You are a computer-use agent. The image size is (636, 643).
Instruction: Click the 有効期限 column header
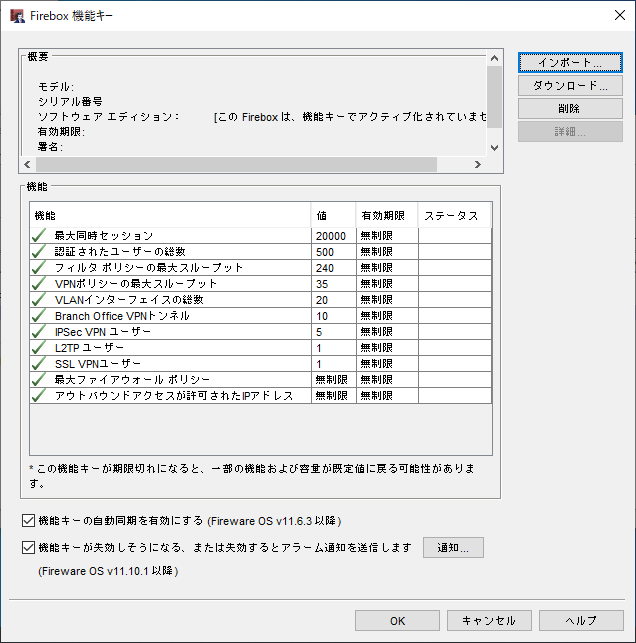tap(387, 215)
